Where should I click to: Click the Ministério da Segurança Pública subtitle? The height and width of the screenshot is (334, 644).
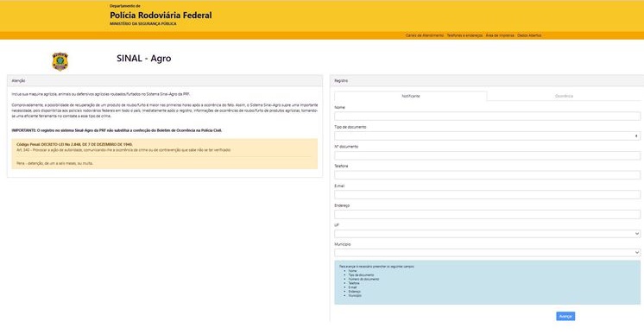pyautogui.click(x=143, y=24)
